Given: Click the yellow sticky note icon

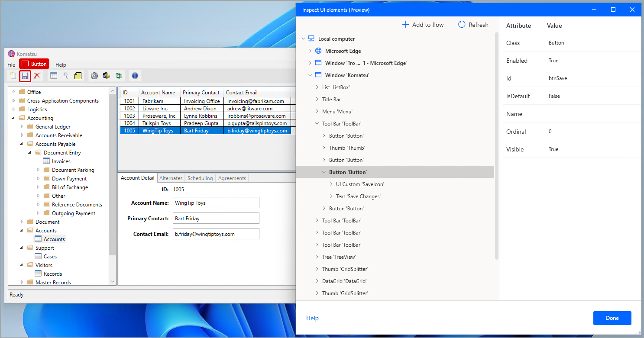Looking at the screenshot, I should tap(78, 76).
